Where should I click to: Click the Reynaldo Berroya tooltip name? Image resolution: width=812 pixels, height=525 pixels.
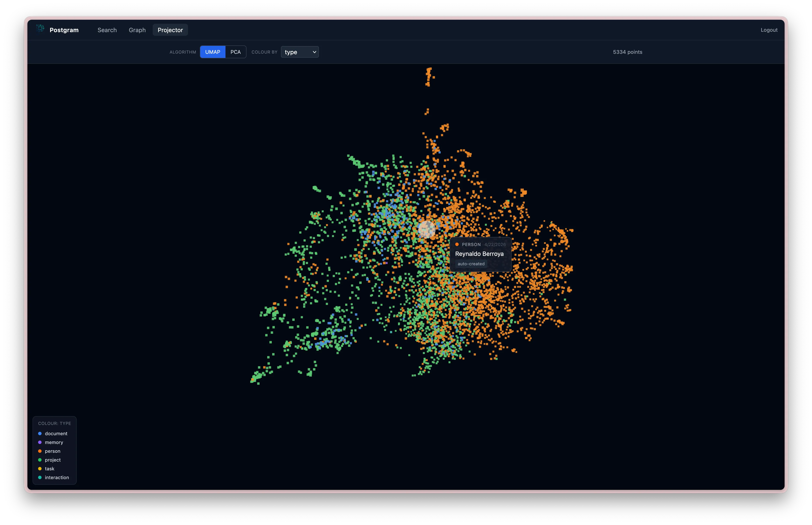(x=479, y=254)
